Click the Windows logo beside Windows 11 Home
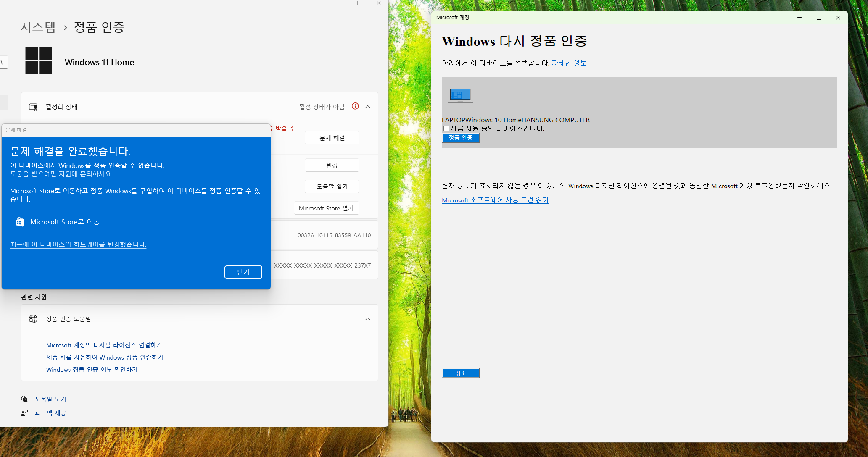The height and width of the screenshot is (457, 868). (39, 60)
